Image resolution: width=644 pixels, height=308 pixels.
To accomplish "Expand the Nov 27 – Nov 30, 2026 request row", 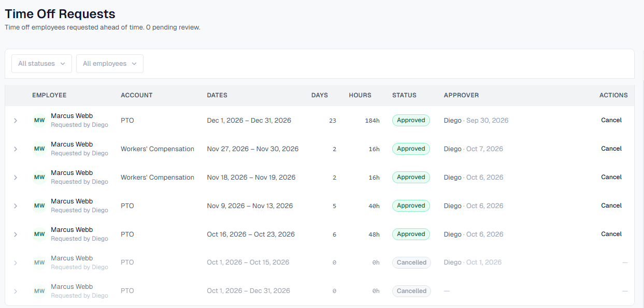I will 16,149.
